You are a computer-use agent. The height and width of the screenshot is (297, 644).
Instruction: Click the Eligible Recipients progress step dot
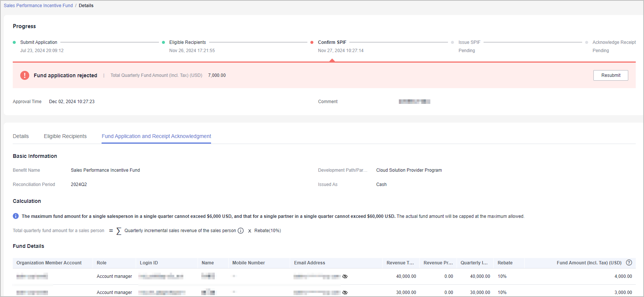click(163, 42)
